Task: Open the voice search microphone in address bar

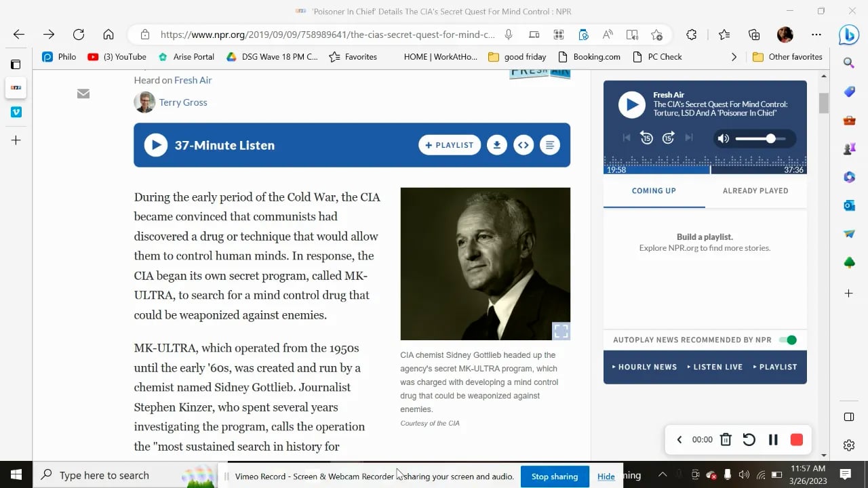Action: click(509, 35)
